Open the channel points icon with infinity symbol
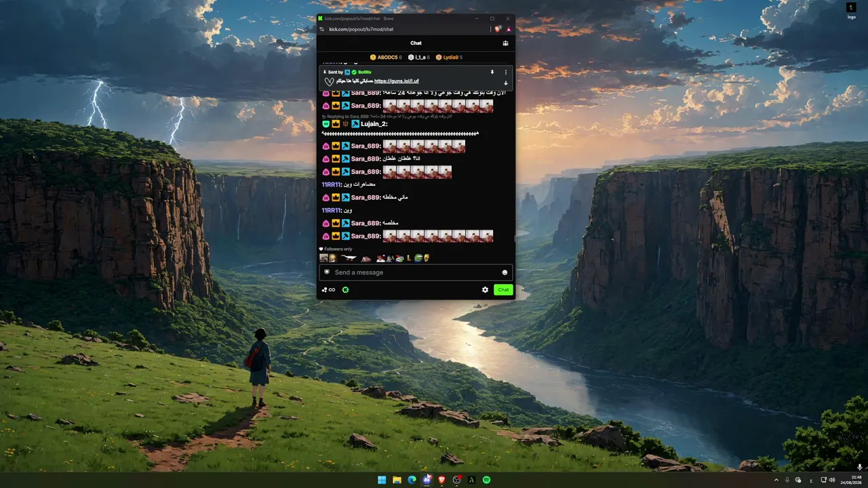Screen dimensions: 868x488 click(329, 290)
